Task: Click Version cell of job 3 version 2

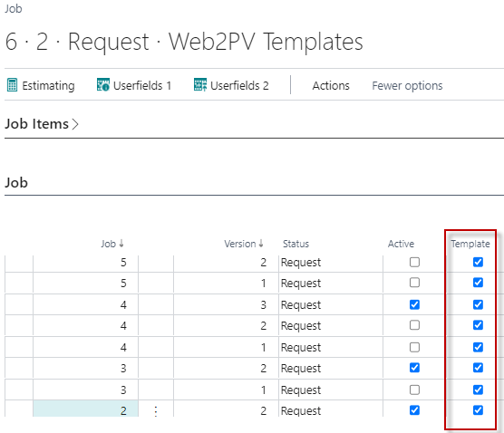Action: [226, 368]
